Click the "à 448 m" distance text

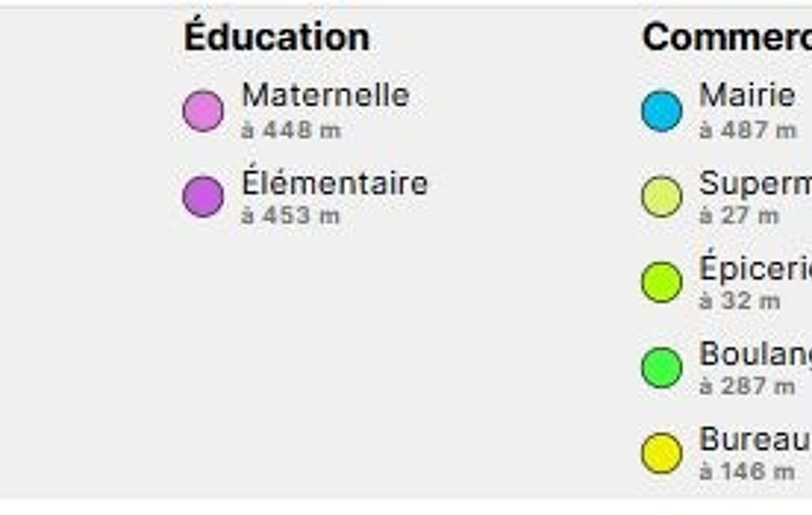coord(291,131)
